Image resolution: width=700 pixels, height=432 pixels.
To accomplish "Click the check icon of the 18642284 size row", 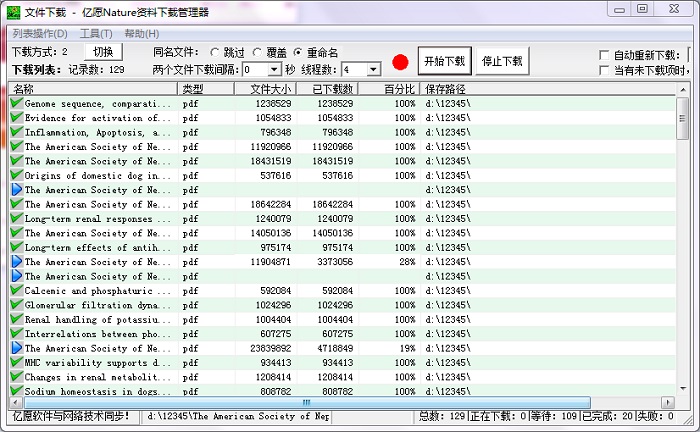I will click(x=17, y=204).
